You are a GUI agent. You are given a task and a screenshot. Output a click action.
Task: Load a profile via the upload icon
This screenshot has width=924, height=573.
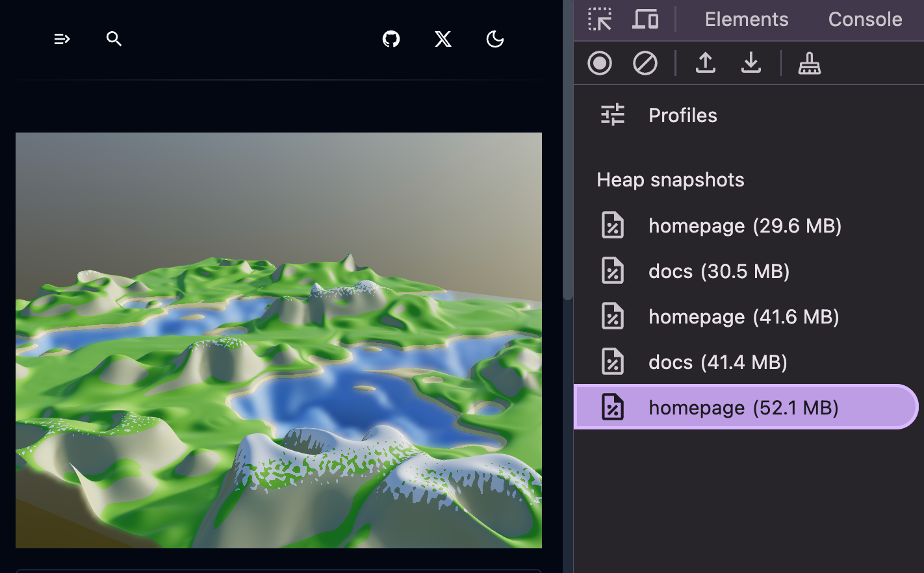[x=706, y=63]
